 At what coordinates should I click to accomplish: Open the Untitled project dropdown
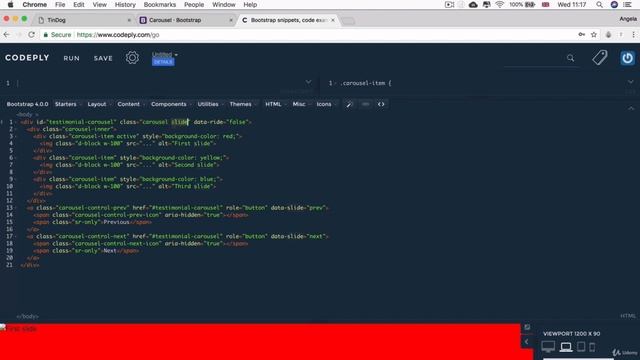pyautogui.click(x=164, y=54)
